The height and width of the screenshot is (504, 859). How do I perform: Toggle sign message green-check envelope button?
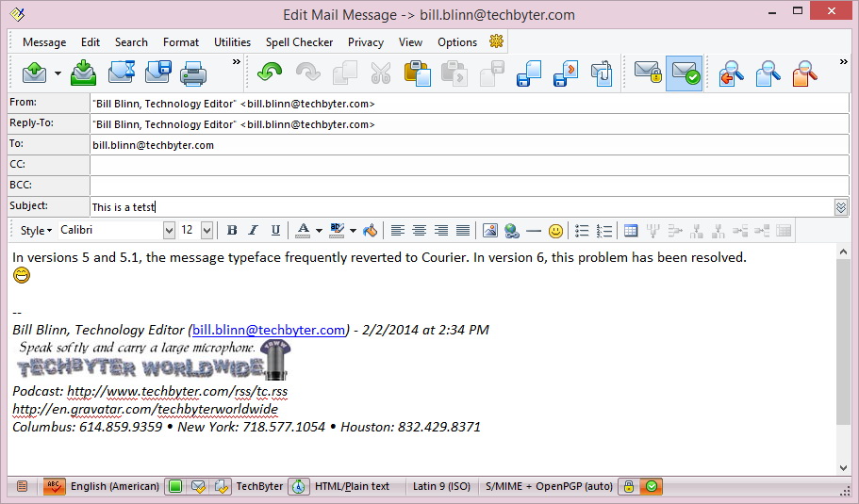point(685,73)
